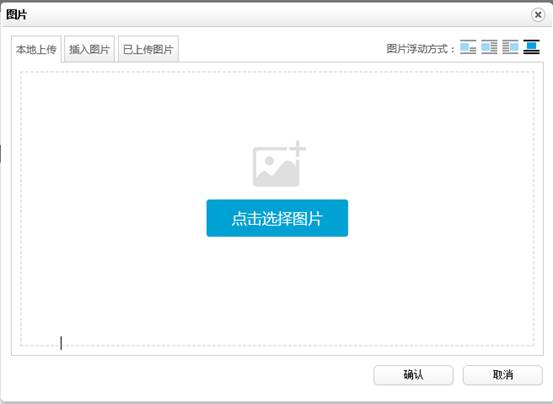Select the default (no float) image alignment icon
Image resolution: width=553 pixels, height=404 pixels.
click(x=468, y=47)
